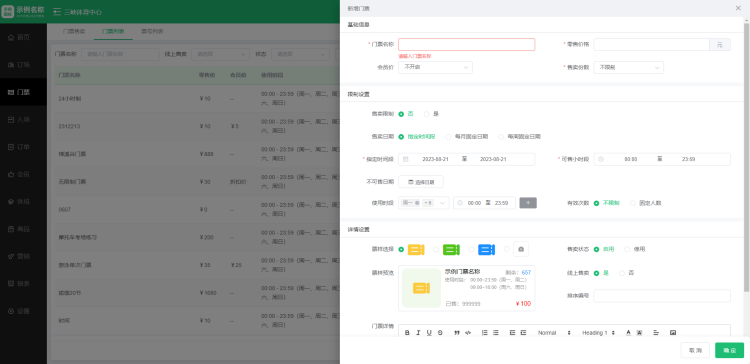The image size is (750, 364).
Task: Open 报表 reports in the sidebar
Action: tap(23, 283)
